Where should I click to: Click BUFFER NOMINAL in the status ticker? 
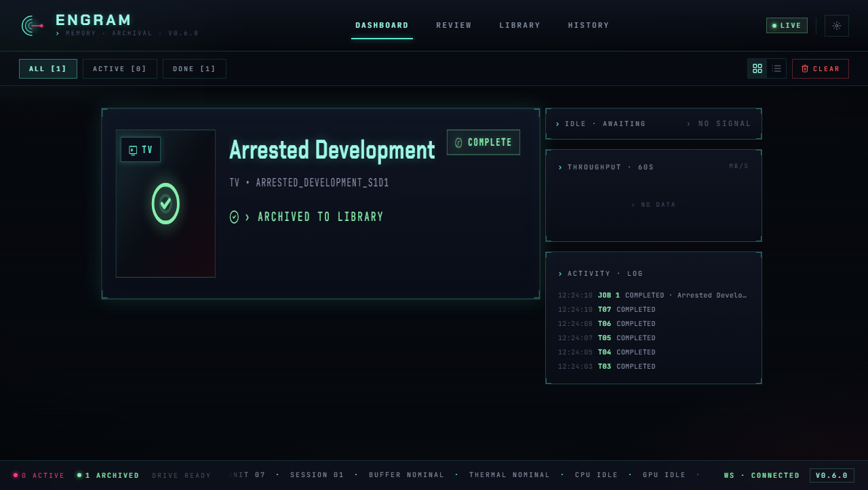coord(407,475)
